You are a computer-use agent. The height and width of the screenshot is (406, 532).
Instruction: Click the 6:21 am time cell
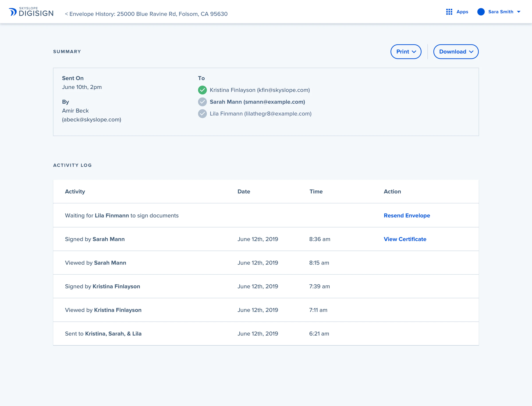[319, 334]
